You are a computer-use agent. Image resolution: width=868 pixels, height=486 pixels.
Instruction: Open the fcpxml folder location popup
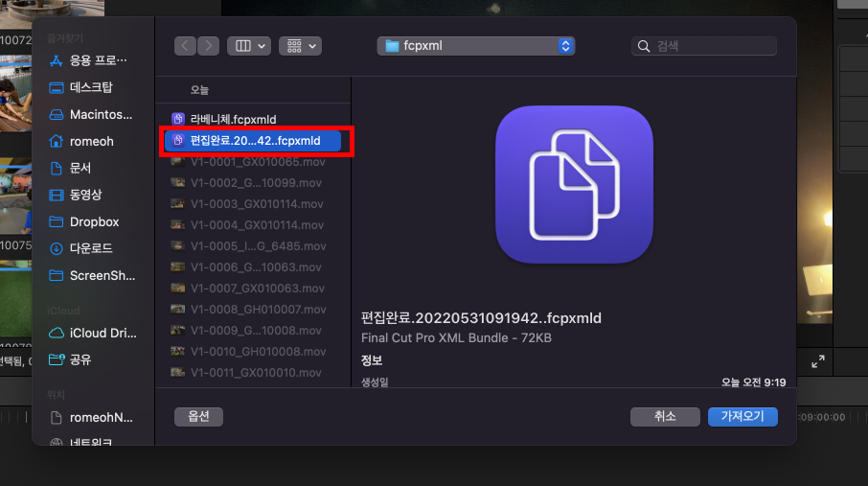pyautogui.click(x=476, y=46)
